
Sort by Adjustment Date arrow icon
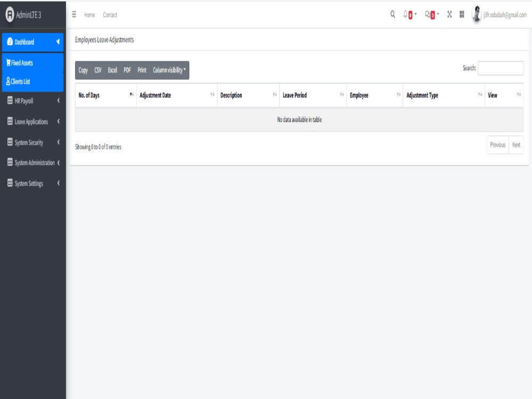tap(212, 94)
